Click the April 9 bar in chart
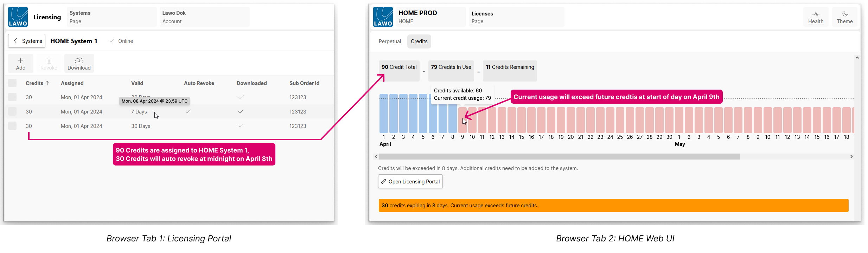This screenshot has width=868, height=253. click(462, 120)
